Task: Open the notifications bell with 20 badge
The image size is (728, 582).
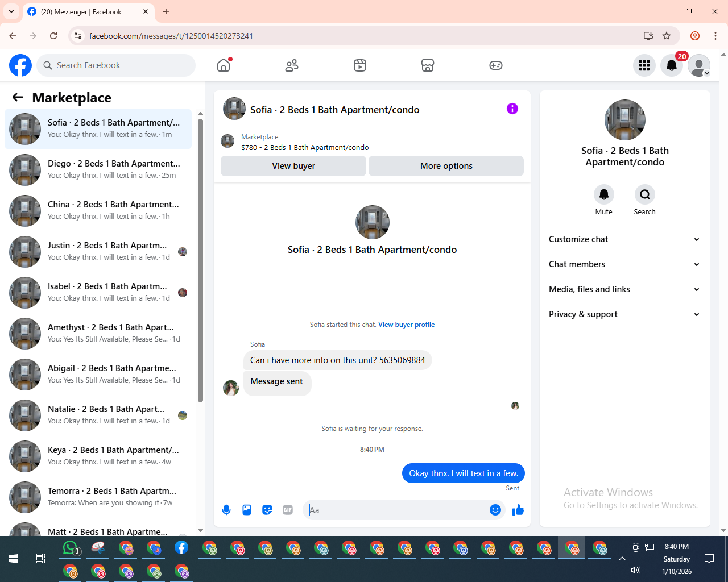Action: coord(672,65)
